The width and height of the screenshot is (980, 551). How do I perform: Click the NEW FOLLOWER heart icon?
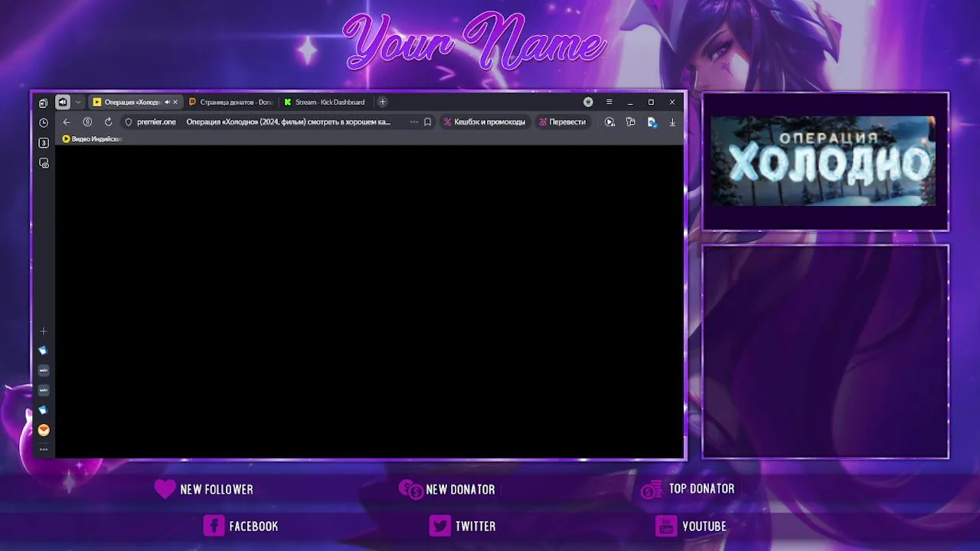(x=165, y=489)
